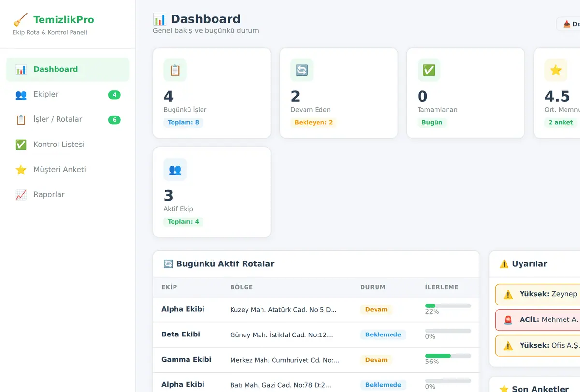Click Alpha Ebiki 22% progress bar
Viewport: 580px width, 392px height.
[448, 305]
